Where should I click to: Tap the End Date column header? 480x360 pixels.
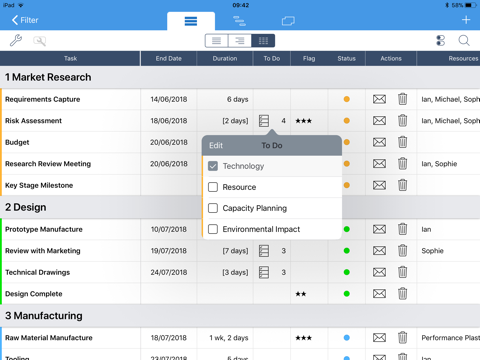[x=169, y=58]
